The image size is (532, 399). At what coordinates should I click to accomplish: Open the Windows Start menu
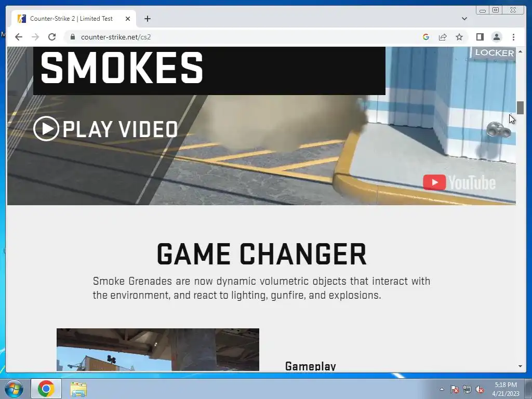click(14, 389)
